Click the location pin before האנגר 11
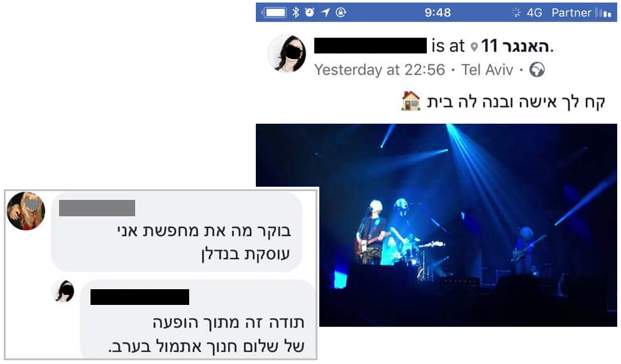621x364 pixels. [x=474, y=47]
